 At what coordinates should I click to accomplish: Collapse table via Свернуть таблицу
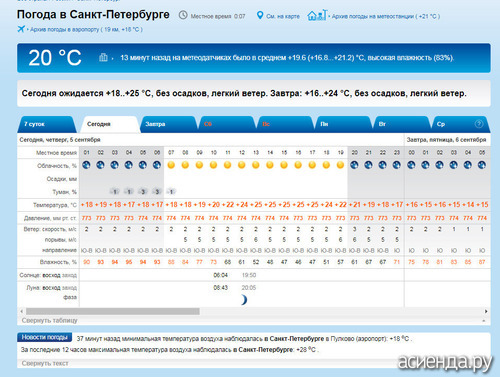pos(49,320)
